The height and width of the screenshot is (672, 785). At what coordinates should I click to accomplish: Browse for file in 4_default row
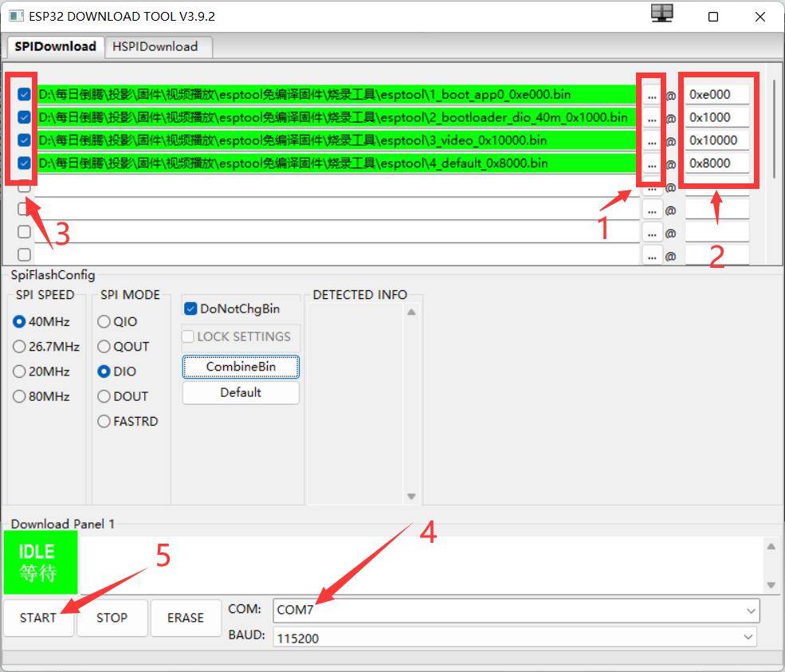[651, 163]
